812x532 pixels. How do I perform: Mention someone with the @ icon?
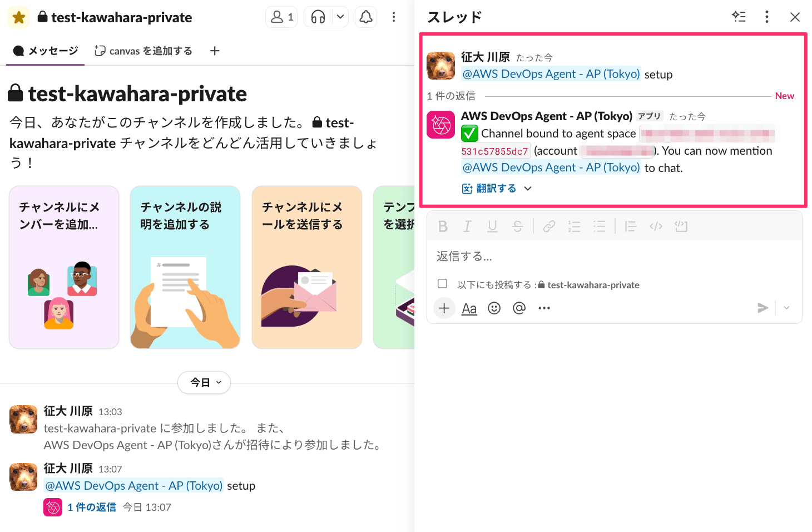[x=519, y=308]
